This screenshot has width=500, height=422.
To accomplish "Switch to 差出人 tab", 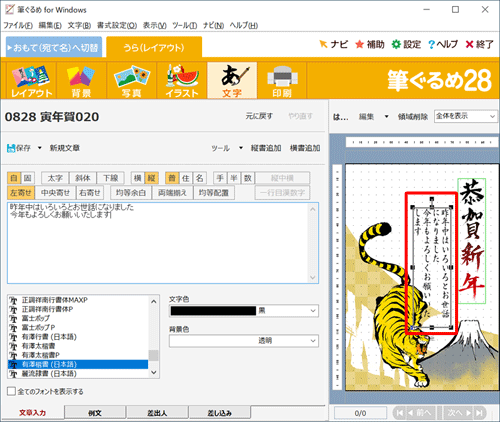I will click(157, 413).
